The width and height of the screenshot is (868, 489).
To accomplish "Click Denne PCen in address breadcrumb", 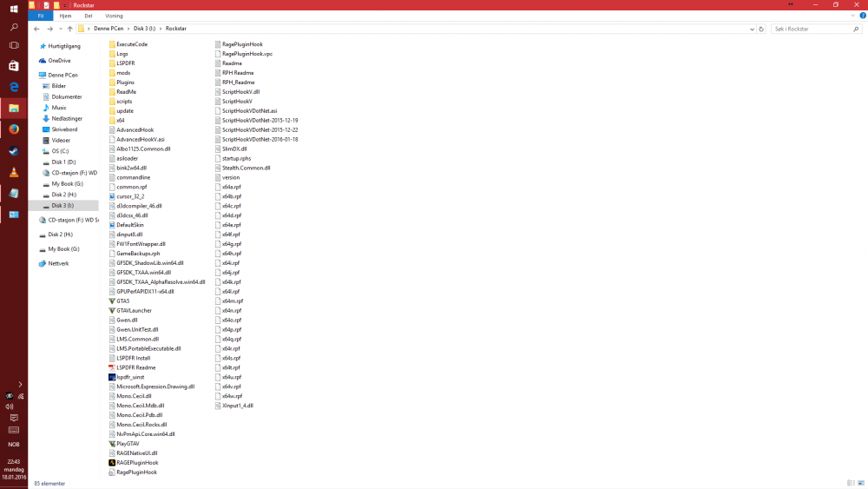I will click(108, 29).
